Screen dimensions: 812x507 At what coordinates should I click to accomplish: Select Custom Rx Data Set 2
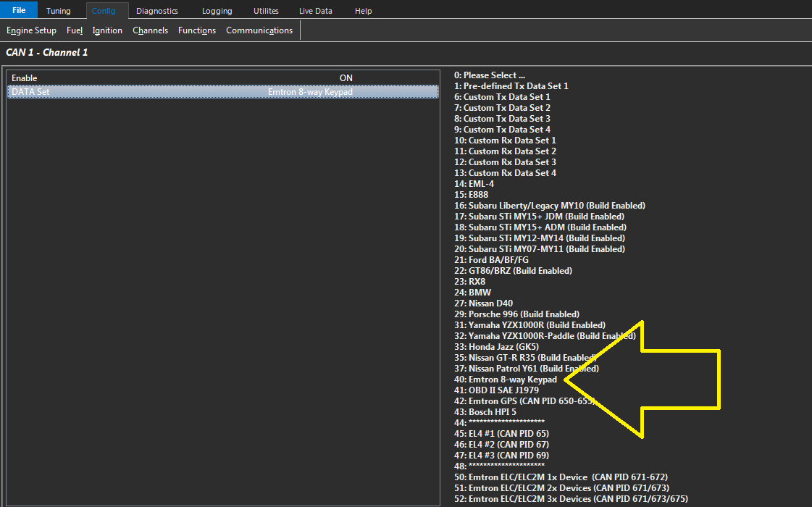click(505, 151)
